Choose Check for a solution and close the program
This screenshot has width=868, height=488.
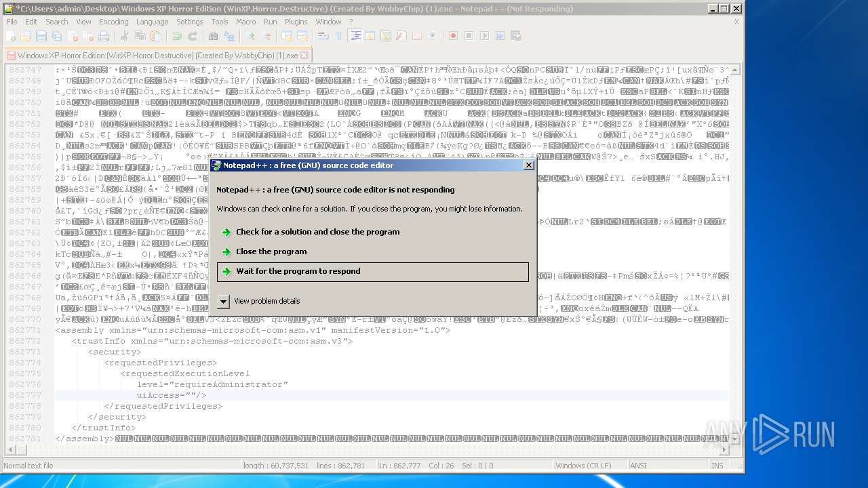tap(317, 232)
